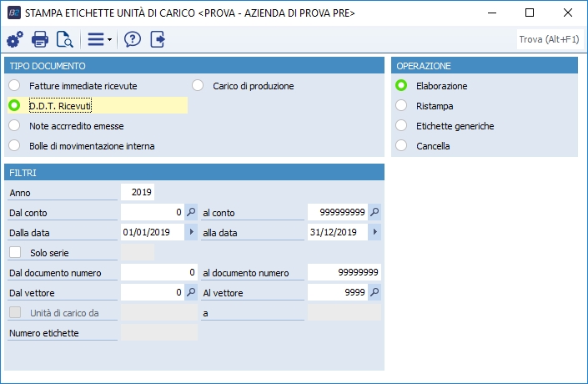This screenshot has width=588, height=384.
Task: Open lookup magnifier for Dal vettore field
Action: pos(191,292)
